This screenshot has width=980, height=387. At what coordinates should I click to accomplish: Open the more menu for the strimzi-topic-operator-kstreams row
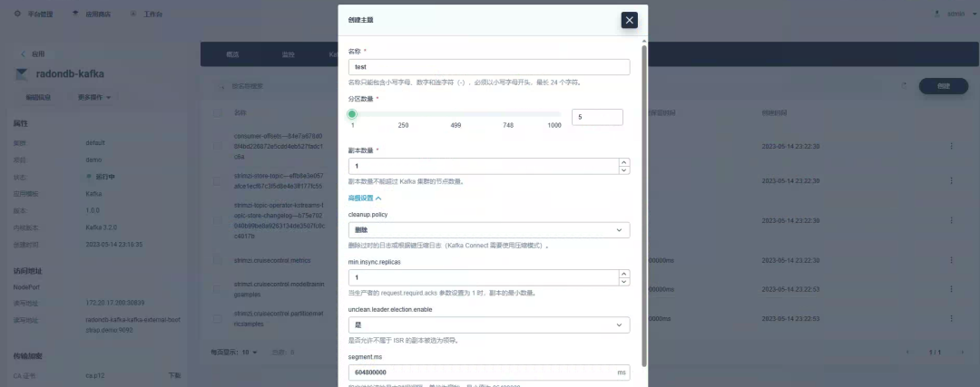coord(951,220)
